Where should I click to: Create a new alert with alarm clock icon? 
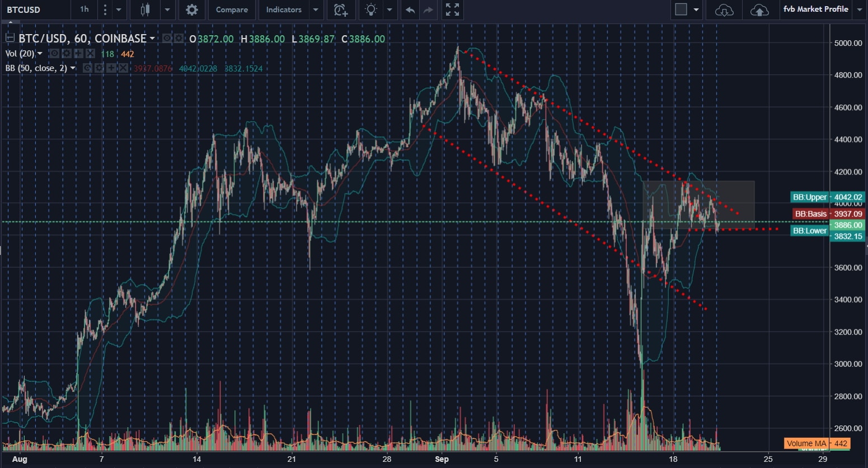[x=340, y=10]
